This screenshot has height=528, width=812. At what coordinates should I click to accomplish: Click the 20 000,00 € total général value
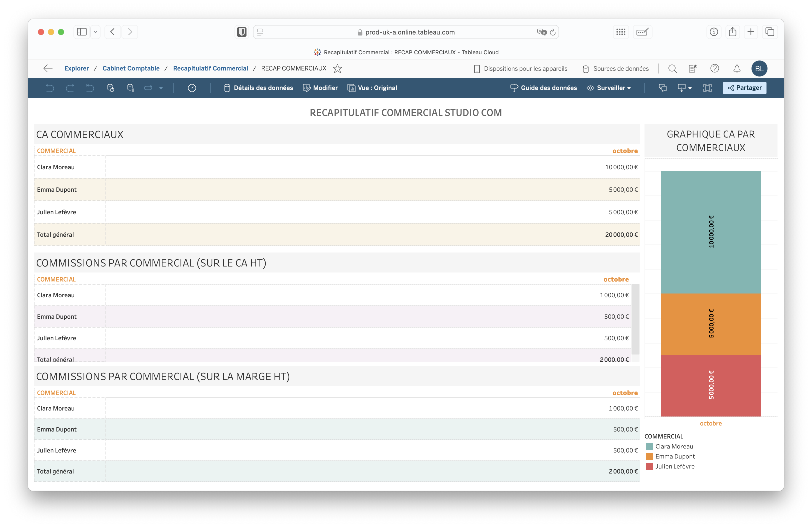click(621, 235)
